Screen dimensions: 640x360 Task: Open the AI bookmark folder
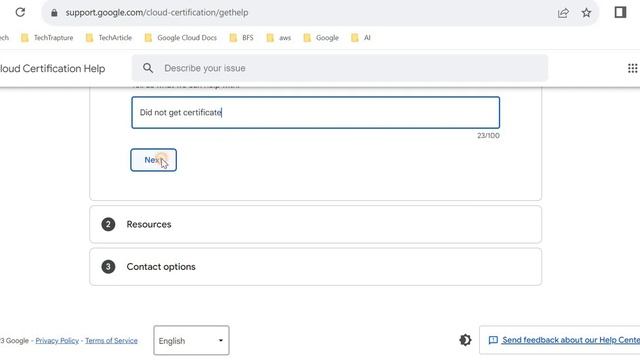[x=361, y=38]
